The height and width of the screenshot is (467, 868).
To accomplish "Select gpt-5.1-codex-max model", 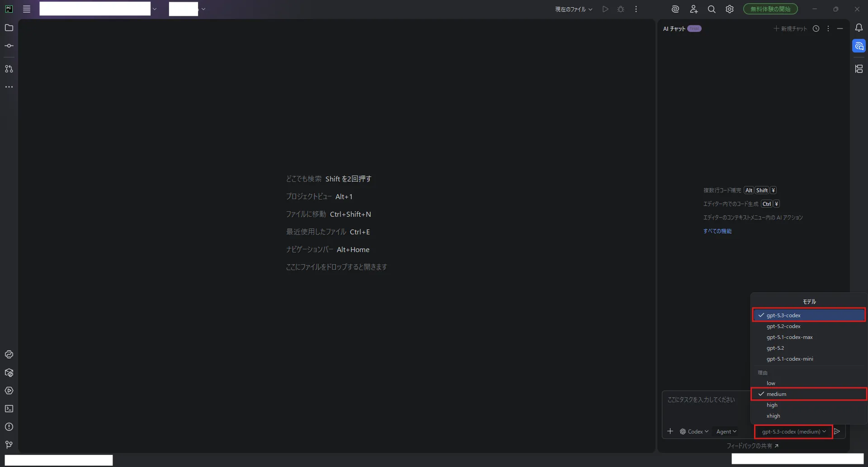I will click(809, 337).
